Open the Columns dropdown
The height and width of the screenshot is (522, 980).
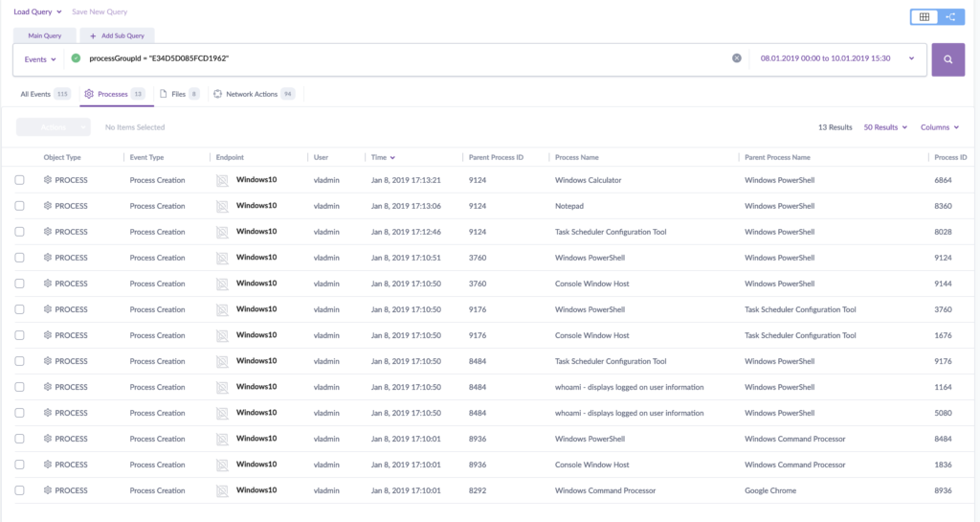tap(939, 127)
